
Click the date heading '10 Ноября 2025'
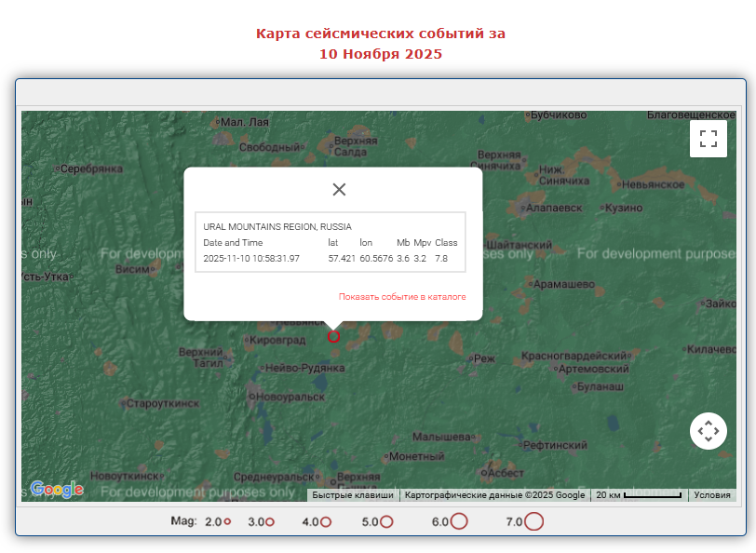[381, 53]
